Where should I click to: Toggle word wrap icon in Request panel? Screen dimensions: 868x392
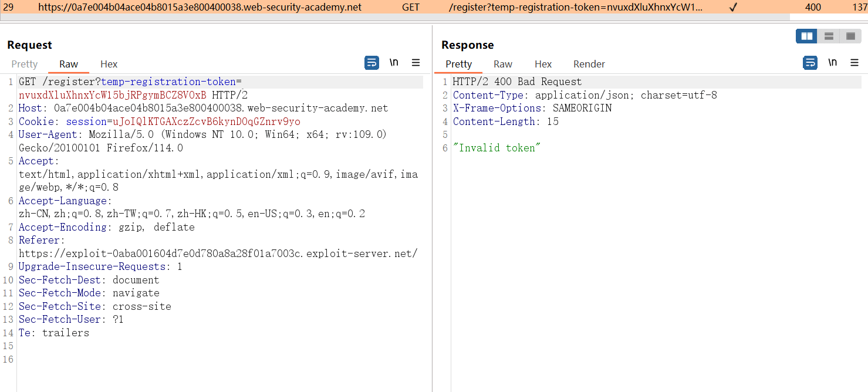[371, 63]
